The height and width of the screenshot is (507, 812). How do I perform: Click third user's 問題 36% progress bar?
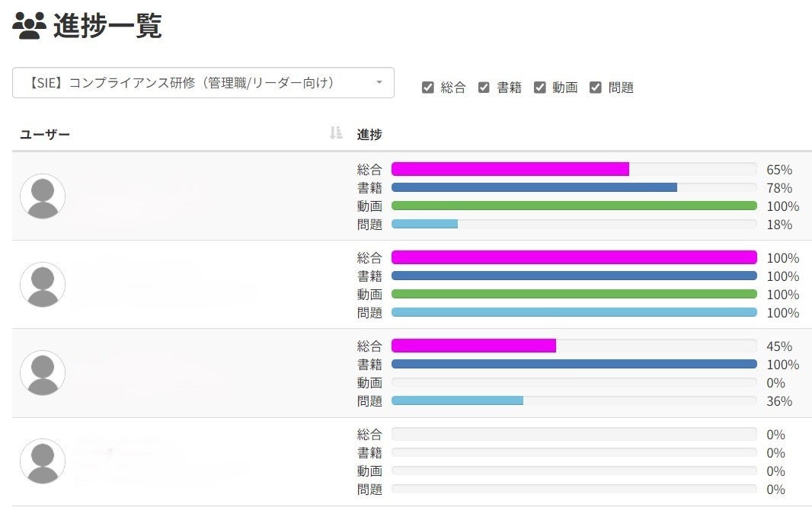[x=457, y=400]
